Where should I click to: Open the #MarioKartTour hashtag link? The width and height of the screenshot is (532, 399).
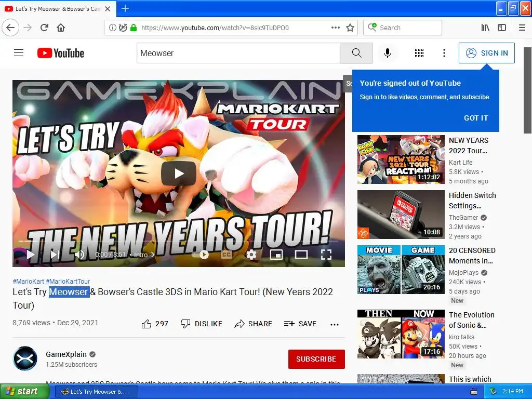(68, 281)
